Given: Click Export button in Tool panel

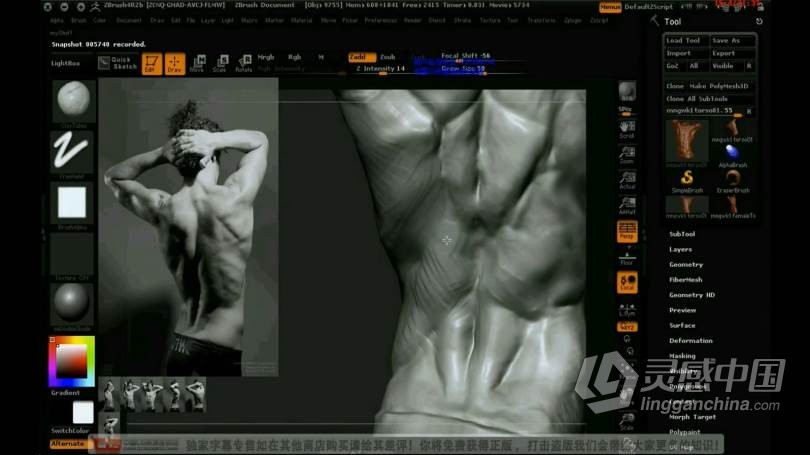Looking at the screenshot, I should [733, 53].
